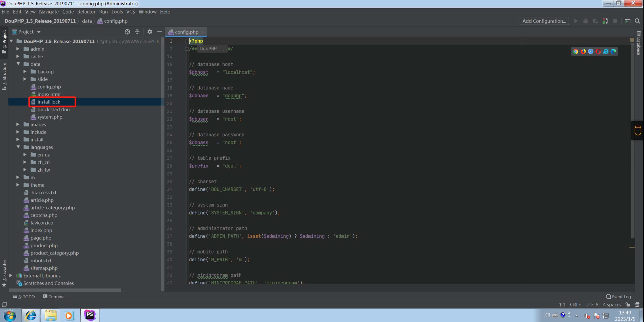The image size is (644, 322).
Task: Click the UTF-8 encoding status
Action: click(592, 304)
